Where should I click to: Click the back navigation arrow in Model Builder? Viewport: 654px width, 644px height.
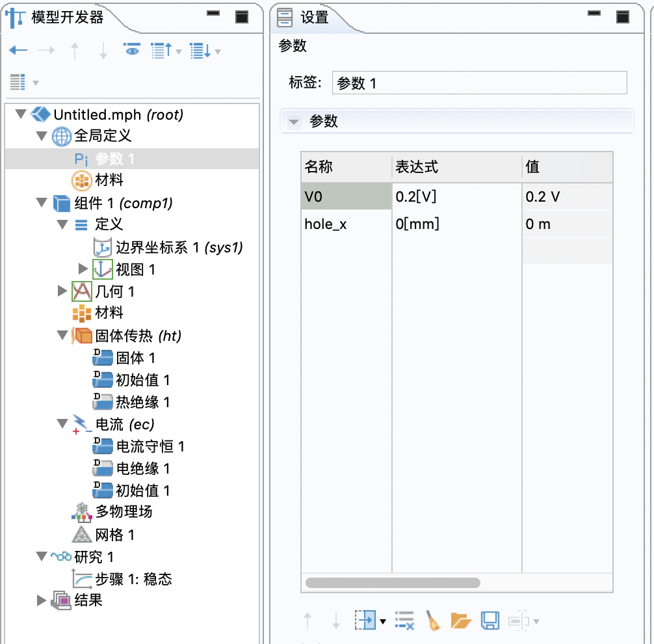coord(18,51)
